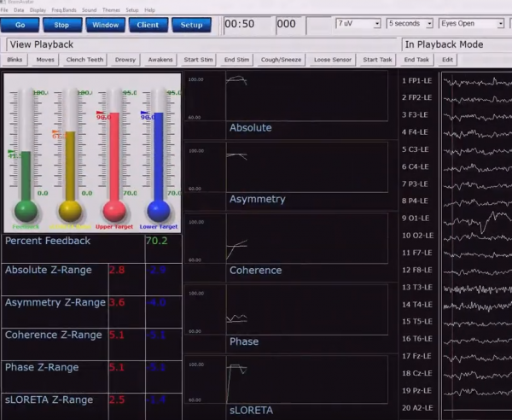The height and width of the screenshot is (420, 512).
Task: Open the Themes menu
Action: 113,9
